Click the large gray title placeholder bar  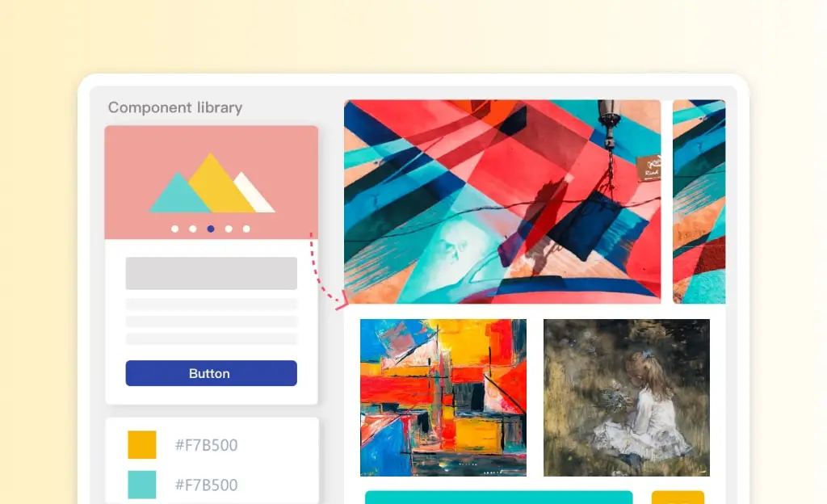tap(211, 273)
